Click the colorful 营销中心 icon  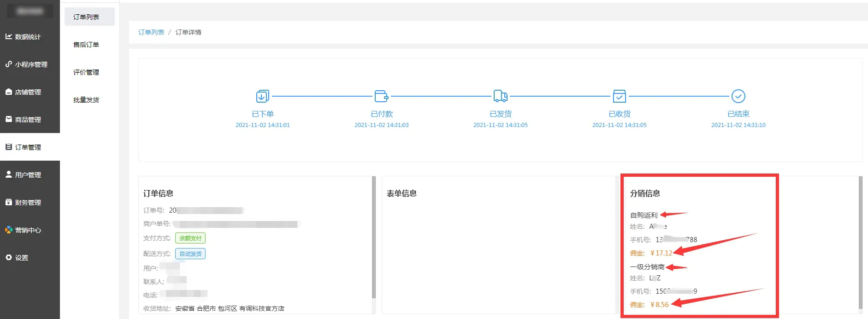pos(9,230)
